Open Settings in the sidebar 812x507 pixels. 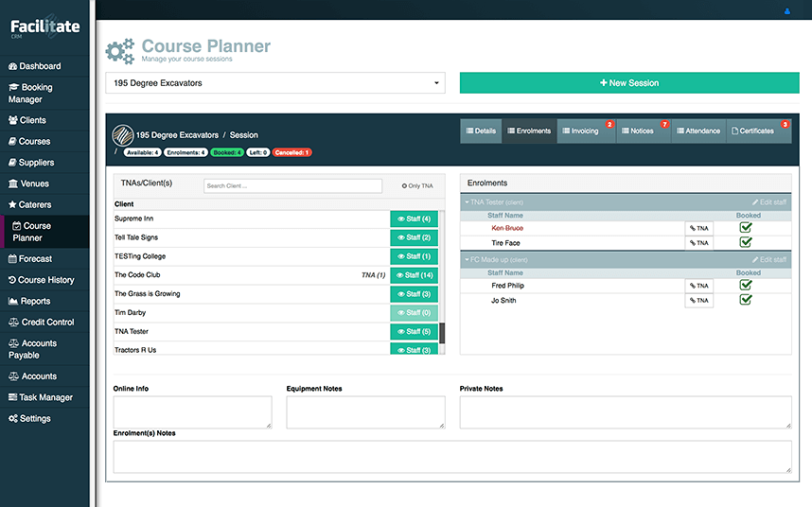(x=35, y=418)
